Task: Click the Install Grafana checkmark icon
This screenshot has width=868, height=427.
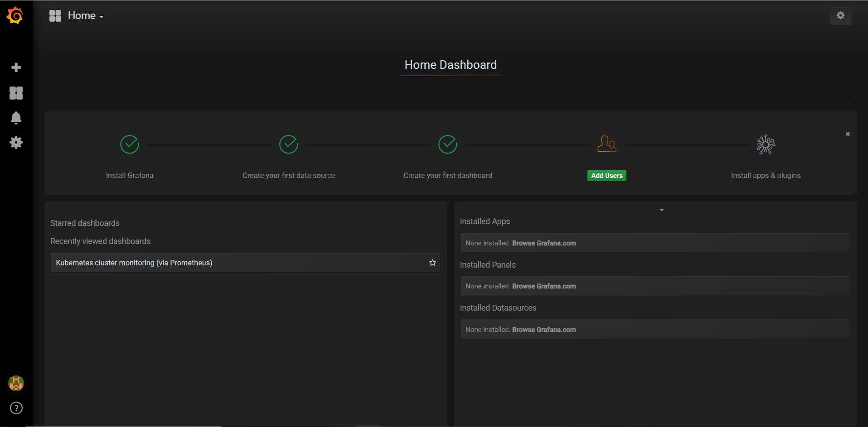Action: click(x=130, y=144)
